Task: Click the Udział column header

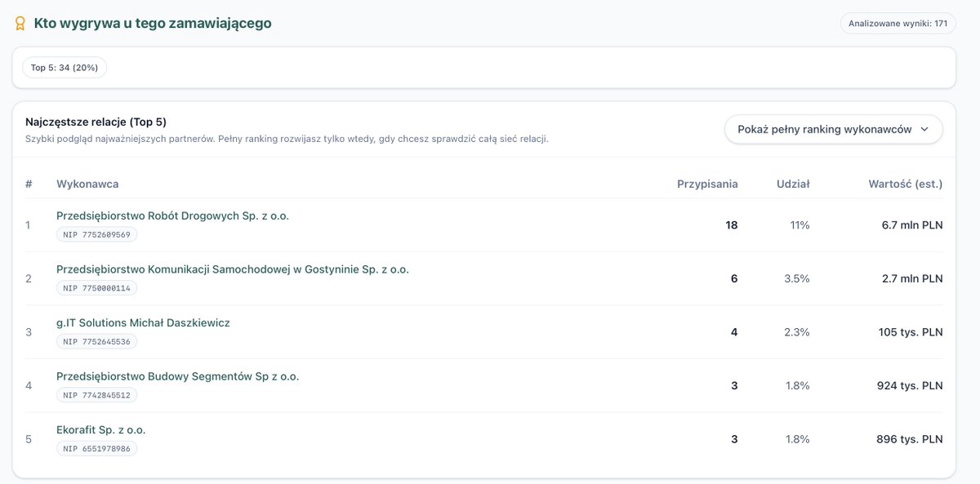Action: 793,184
